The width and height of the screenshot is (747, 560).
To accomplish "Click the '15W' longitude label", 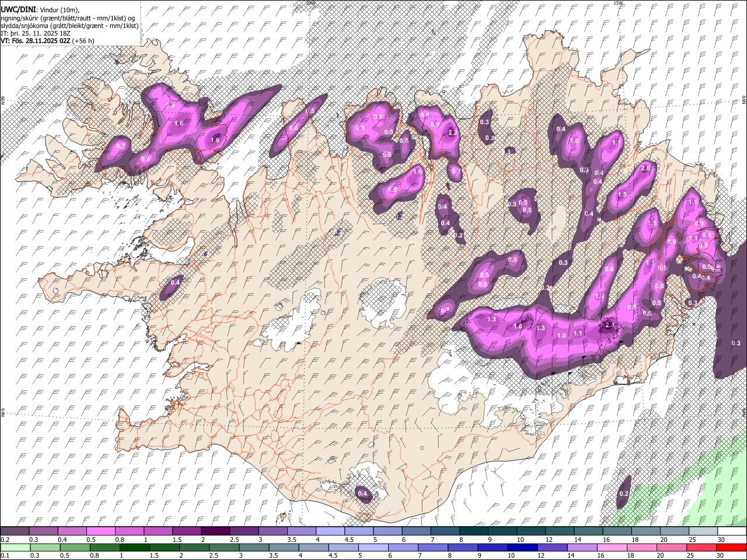I will coord(618,3).
